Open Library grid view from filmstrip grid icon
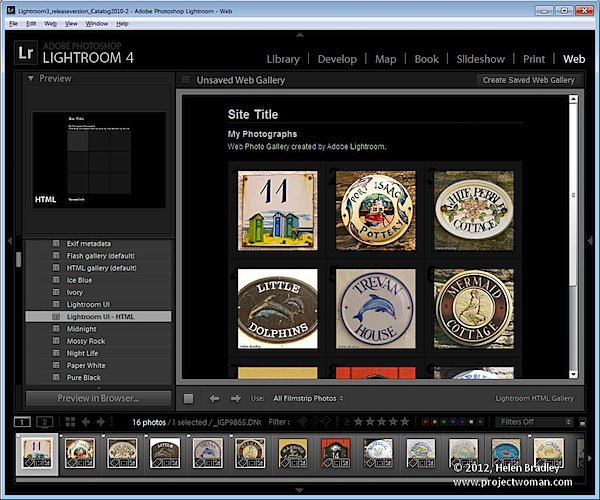Viewport: 600px width, 500px height. 70,422
